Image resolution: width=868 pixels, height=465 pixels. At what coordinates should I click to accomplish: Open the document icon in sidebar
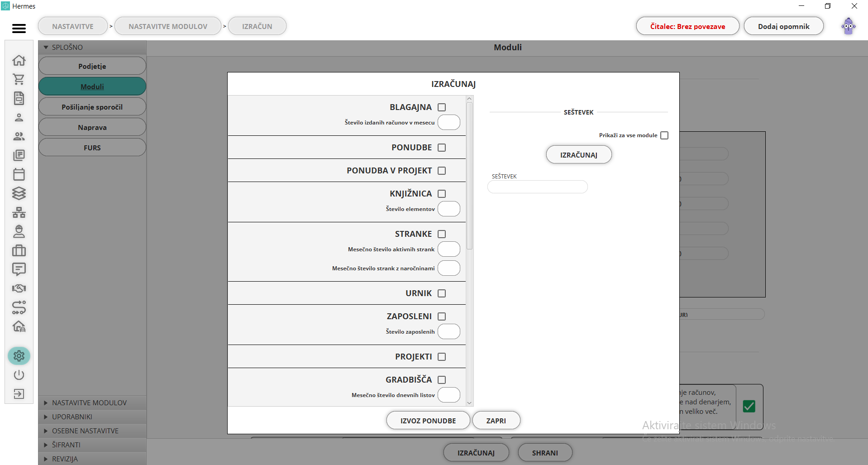point(19,98)
